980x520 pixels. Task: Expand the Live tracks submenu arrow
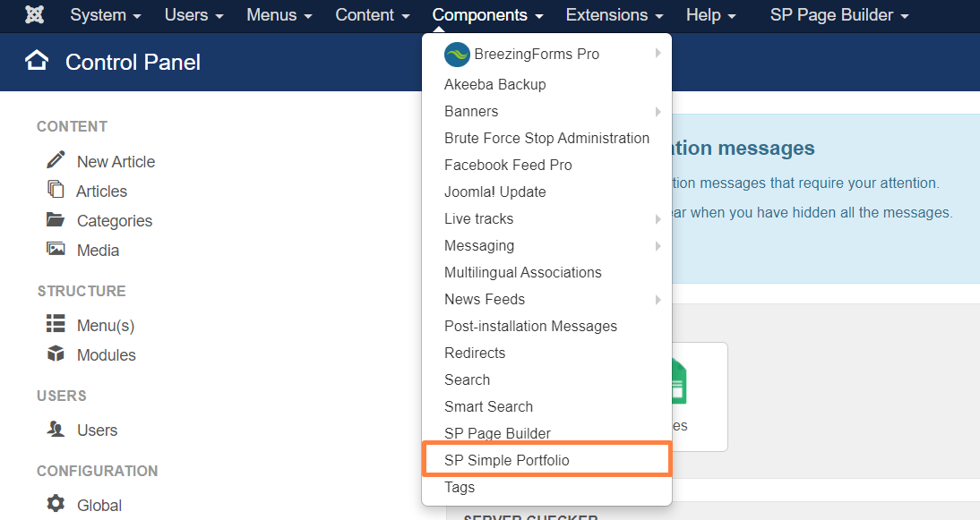658,219
